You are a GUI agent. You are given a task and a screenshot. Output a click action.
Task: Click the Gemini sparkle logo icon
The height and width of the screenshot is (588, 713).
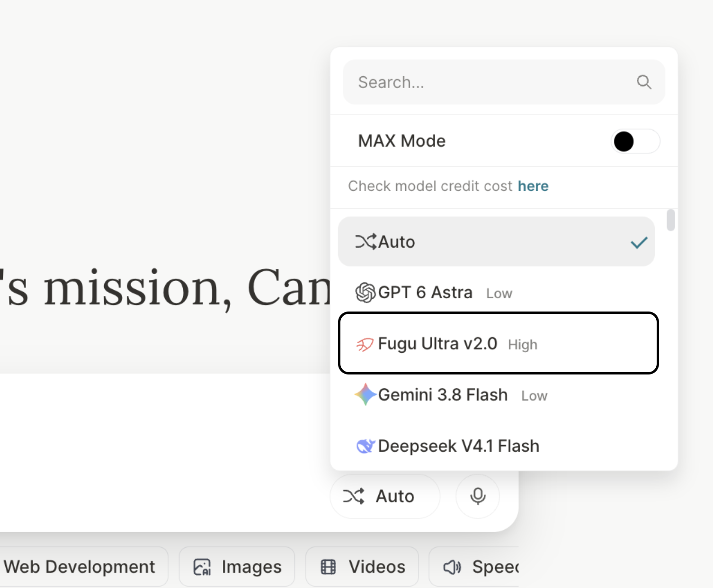tap(365, 394)
